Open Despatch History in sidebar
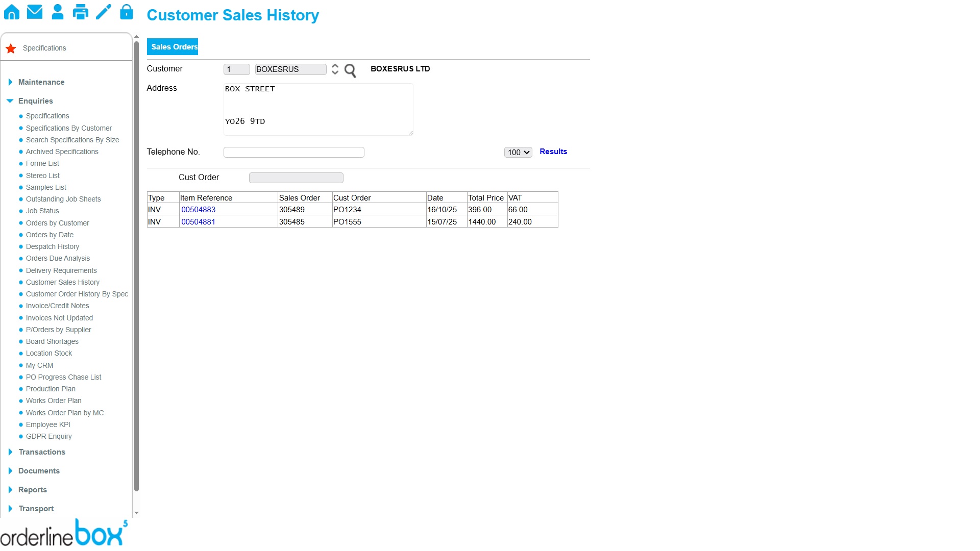Image resolution: width=980 pixels, height=551 pixels. tap(53, 246)
